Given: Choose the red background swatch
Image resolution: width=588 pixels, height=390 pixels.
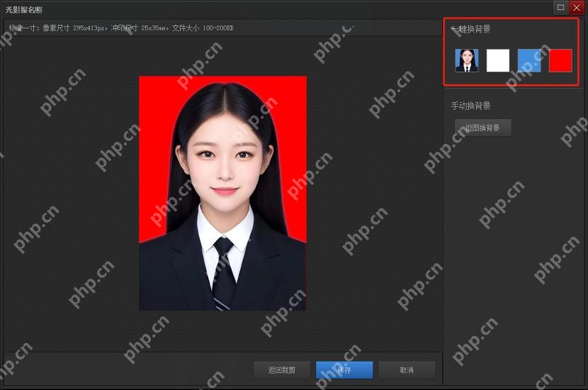Looking at the screenshot, I should click(560, 60).
